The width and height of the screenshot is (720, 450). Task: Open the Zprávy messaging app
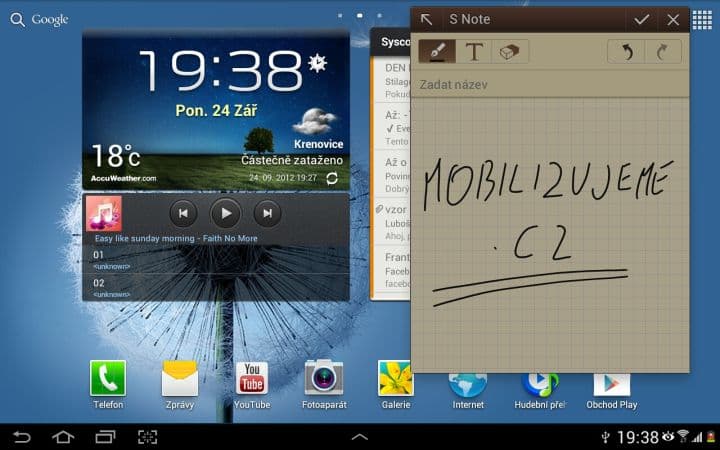click(x=180, y=380)
